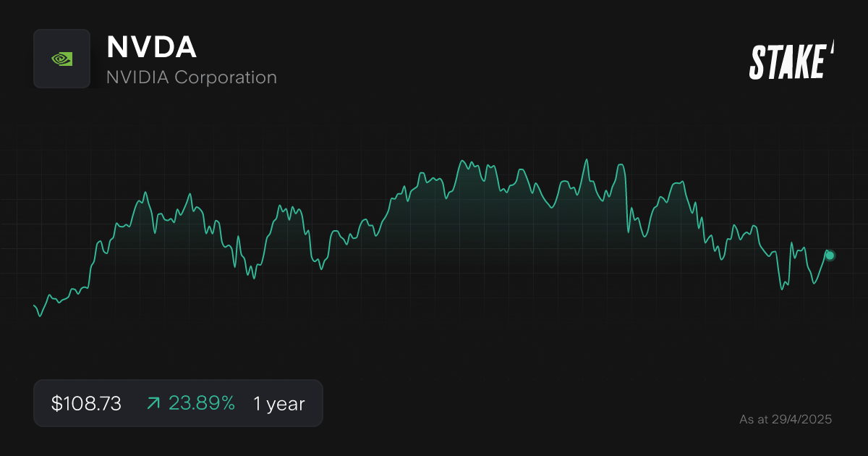Toggle the 23.89% percentage change display
Image resolution: width=868 pixels, height=456 pixels.
202,403
